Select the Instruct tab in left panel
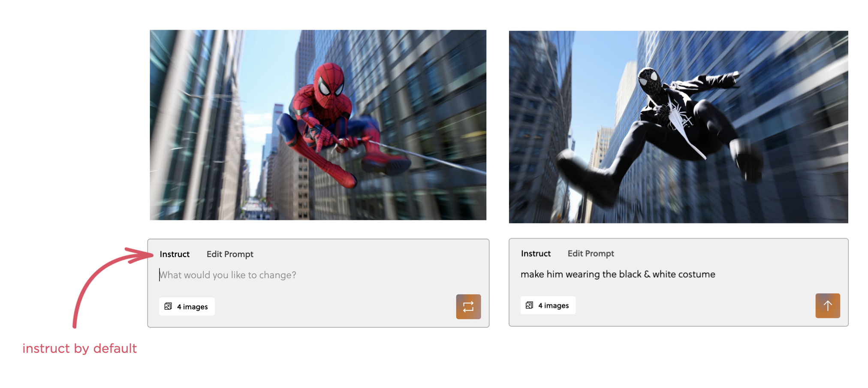Image resolution: width=868 pixels, height=388 pixels. pyautogui.click(x=175, y=254)
